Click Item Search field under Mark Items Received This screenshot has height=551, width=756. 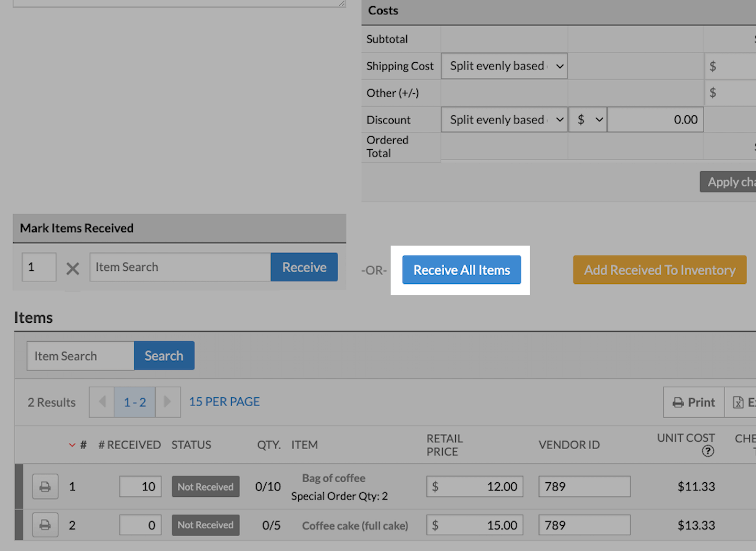(x=180, y=267)
